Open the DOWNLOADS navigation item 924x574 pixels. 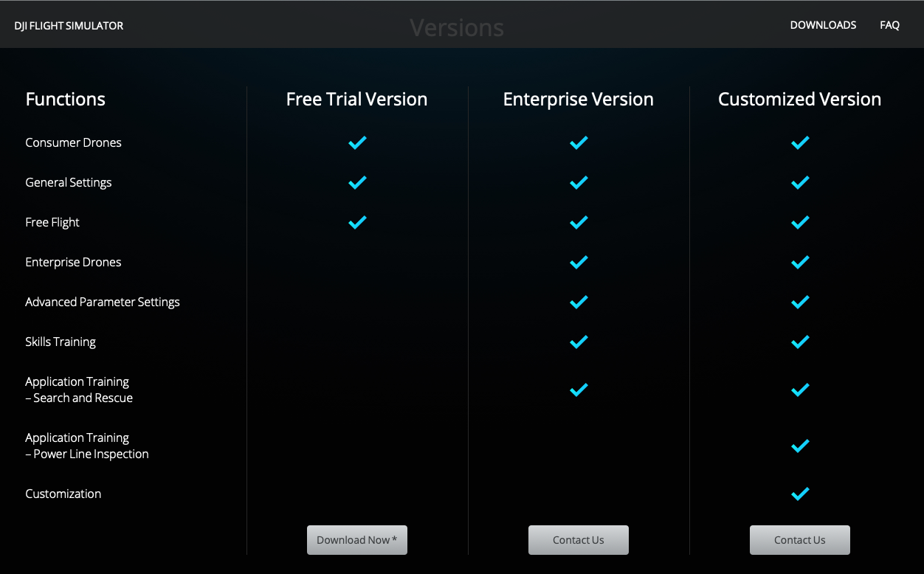[823, 25]
